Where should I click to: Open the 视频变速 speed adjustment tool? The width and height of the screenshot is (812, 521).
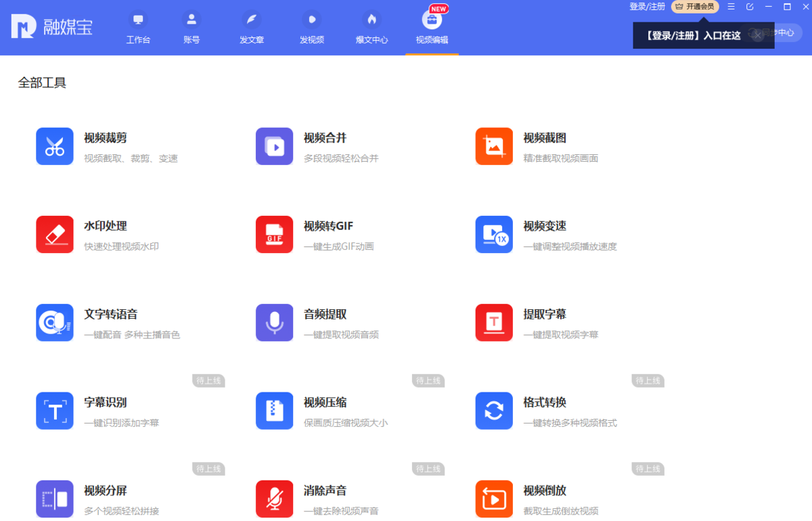(535, 234)
